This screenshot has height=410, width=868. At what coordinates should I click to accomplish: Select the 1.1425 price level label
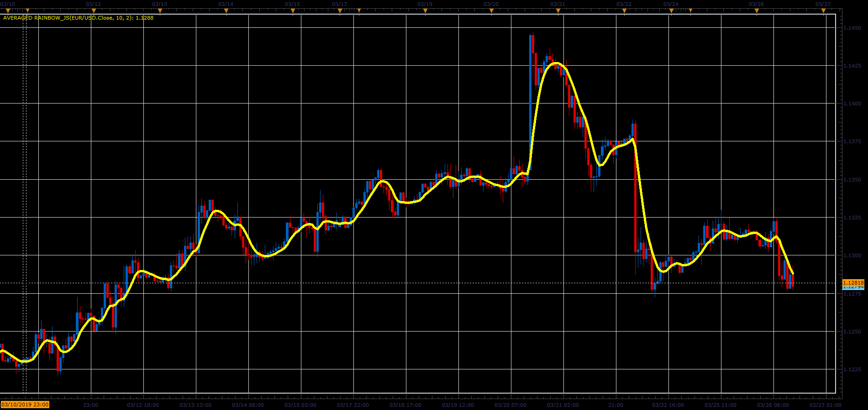(852, 66)
